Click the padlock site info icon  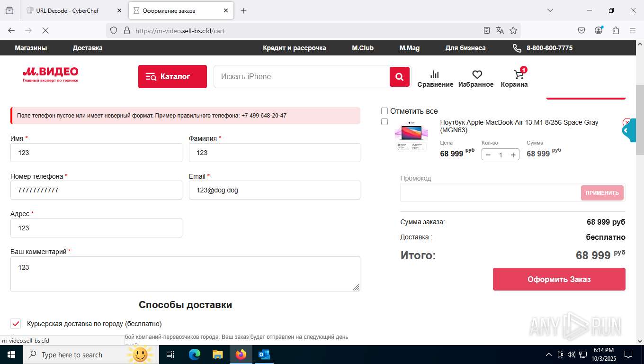tap(126, 30)
